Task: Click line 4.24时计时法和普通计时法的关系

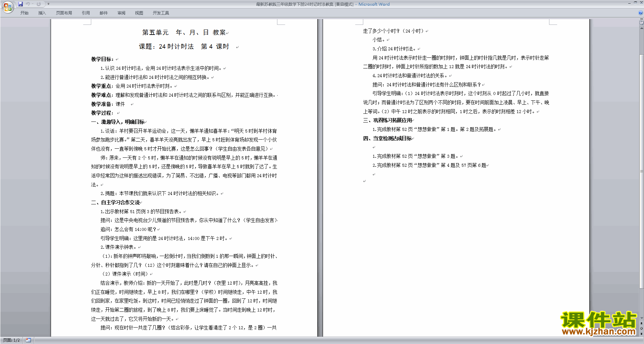Action: (x=410, y=76)
